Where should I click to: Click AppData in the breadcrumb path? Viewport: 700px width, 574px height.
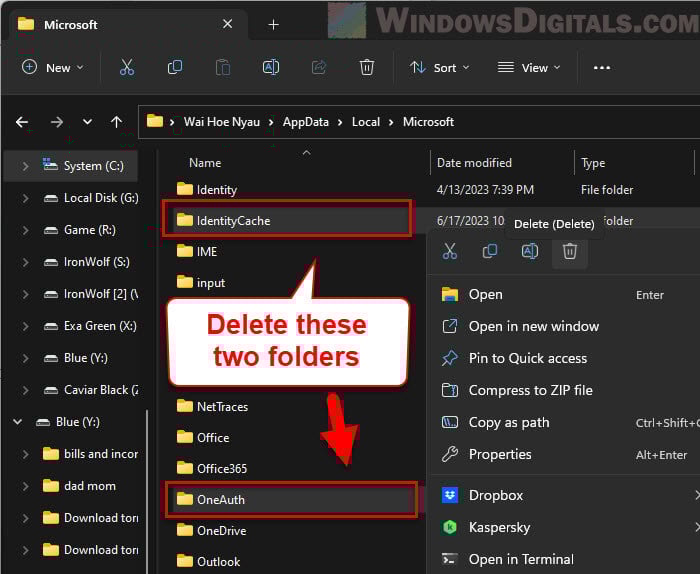tap(306, 122)
